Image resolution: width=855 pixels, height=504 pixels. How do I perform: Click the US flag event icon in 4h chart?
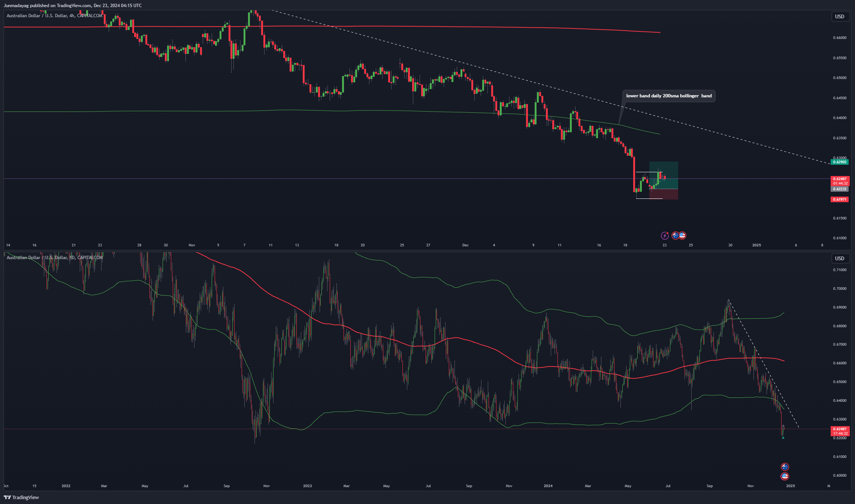tap(682, 236)
